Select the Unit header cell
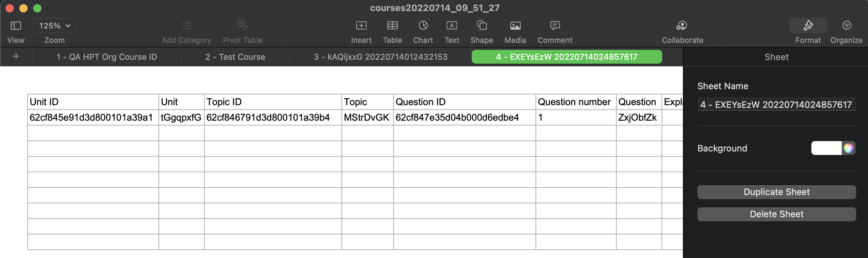This screenshot has width=868, height=258. coord(182,102)
